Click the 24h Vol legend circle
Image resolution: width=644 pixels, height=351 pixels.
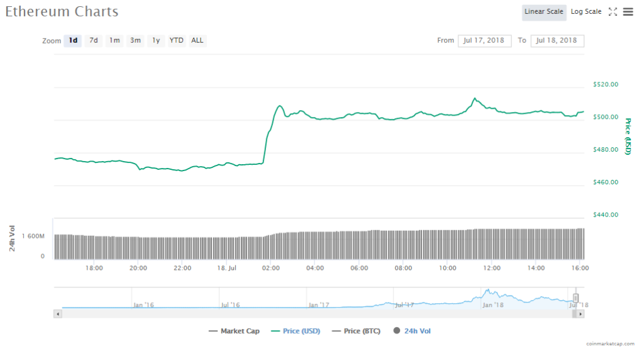[x=397, y=331]
